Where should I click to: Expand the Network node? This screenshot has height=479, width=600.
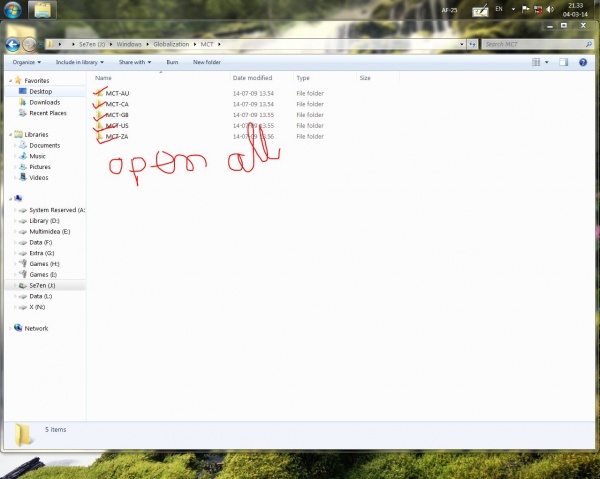pyautogui.click(x=10, y=328)
